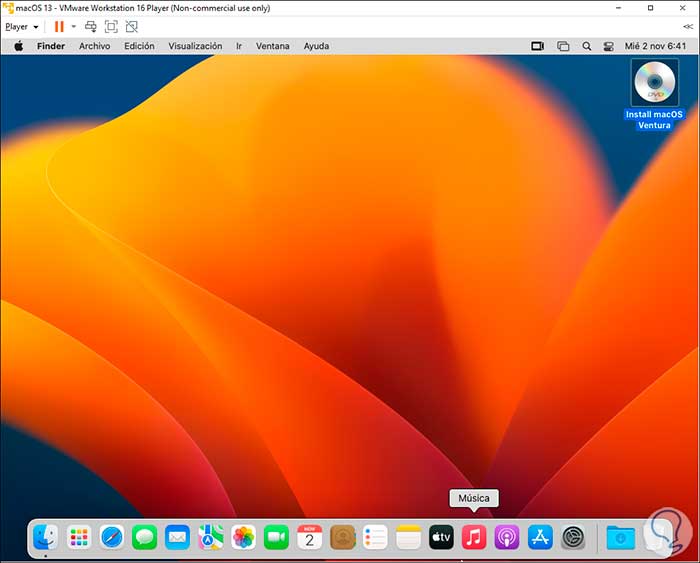The width and height of the screenshot is (700, 563).
Task: Open Maps from the dock
Action: coord(211,537)
